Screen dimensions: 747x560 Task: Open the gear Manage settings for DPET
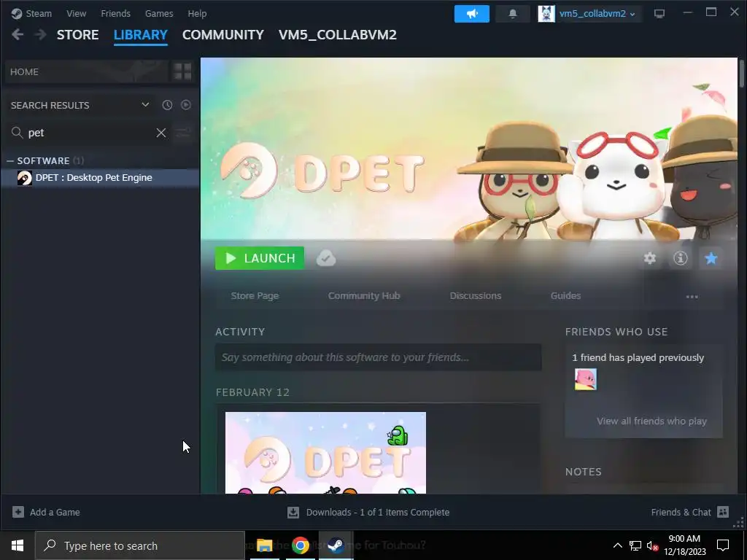650,258
